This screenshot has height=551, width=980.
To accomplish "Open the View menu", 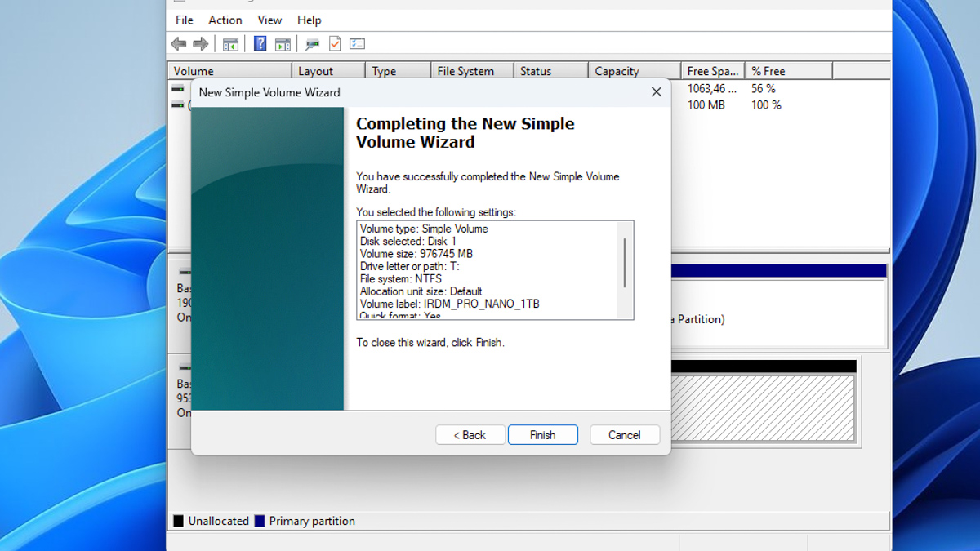I will [x=269, y=20].
